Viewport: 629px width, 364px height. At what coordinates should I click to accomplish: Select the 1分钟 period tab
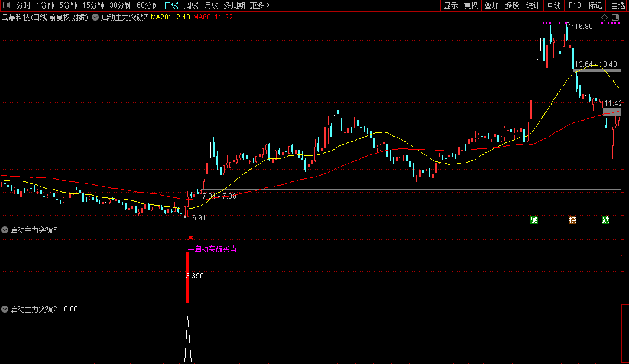[x=45, y=5]
